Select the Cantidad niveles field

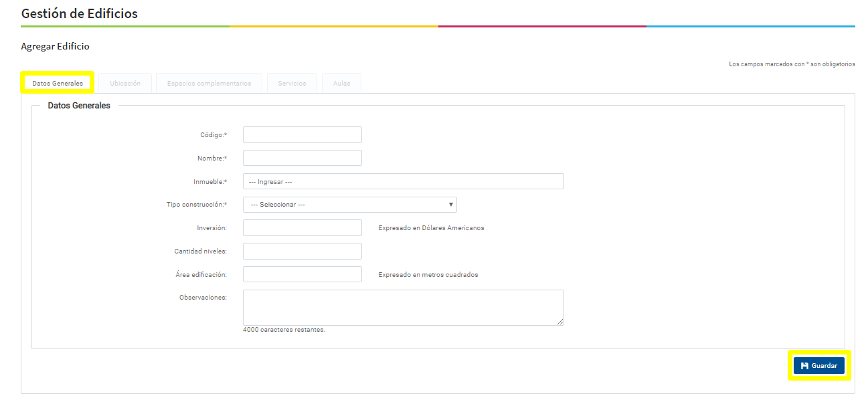302,252
